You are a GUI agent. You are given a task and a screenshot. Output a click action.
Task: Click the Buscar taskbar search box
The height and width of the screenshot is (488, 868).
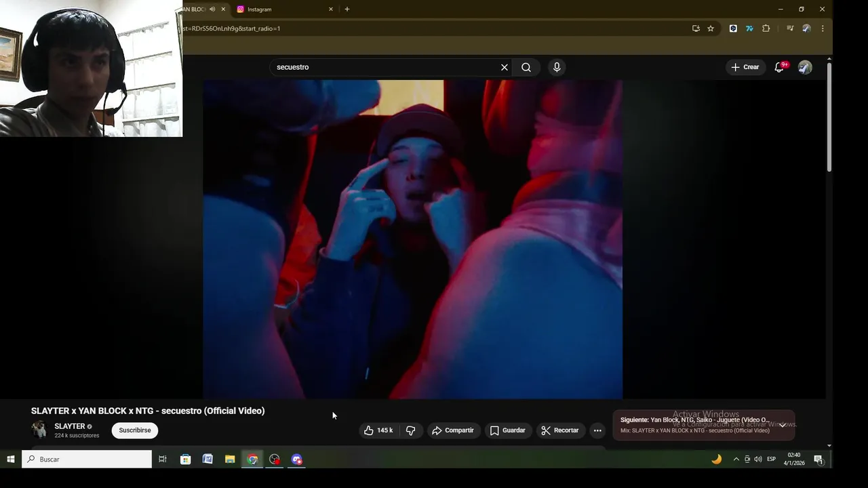pyautogui.click(x=87, y=459)
